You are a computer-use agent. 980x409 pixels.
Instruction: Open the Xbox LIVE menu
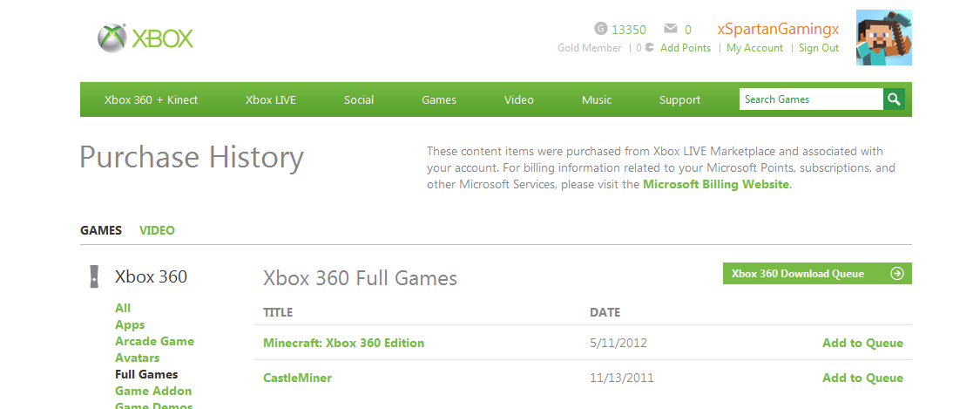tap(271, 99)
